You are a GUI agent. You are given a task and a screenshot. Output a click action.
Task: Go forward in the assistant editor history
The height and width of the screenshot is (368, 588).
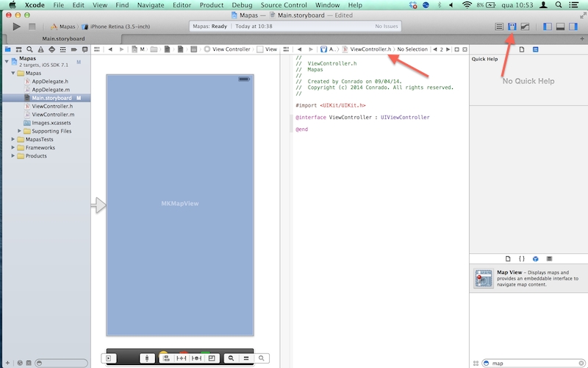click(310, 49)
